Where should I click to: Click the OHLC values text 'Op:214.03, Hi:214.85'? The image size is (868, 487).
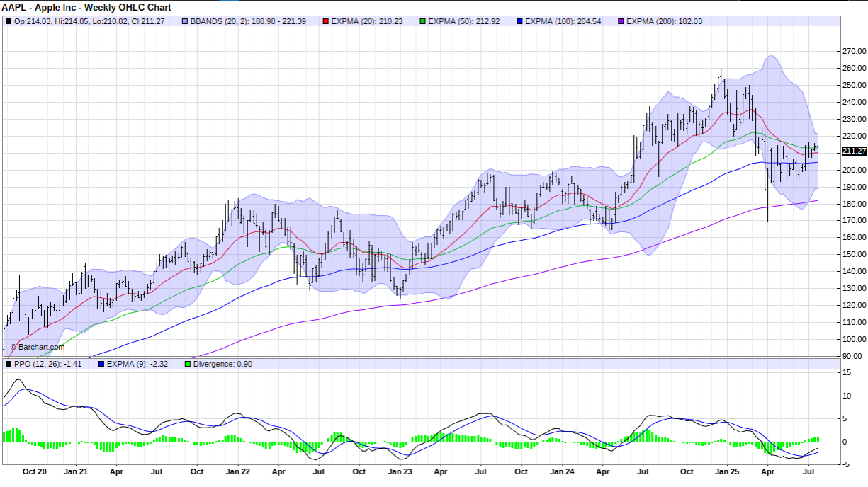52,21
